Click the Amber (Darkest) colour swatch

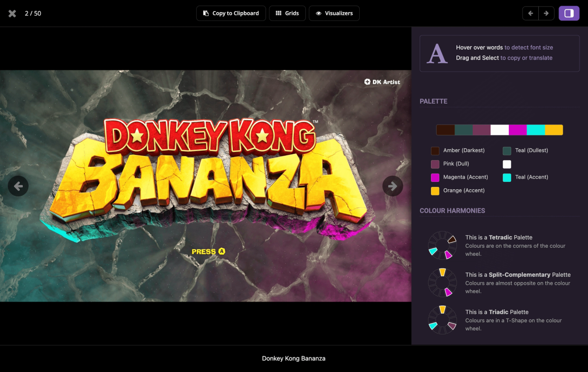coord(435,151)
